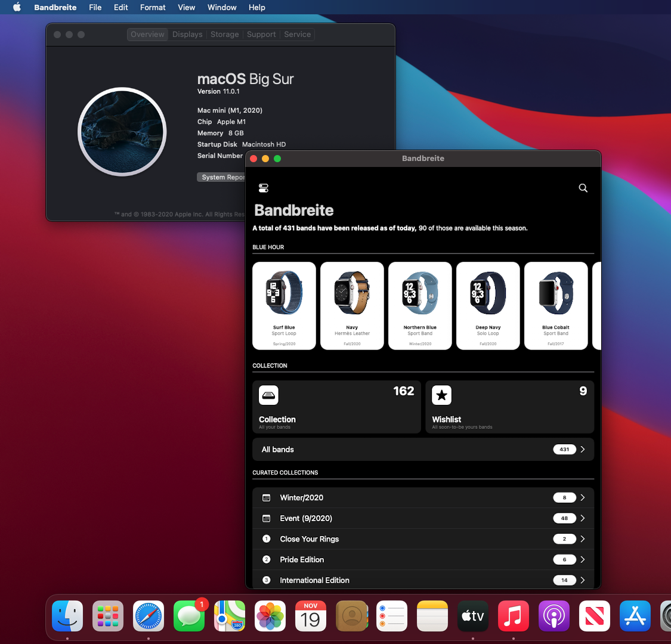Open Music from the Dock
The image size is (671, 644).
tap(514, 616)
